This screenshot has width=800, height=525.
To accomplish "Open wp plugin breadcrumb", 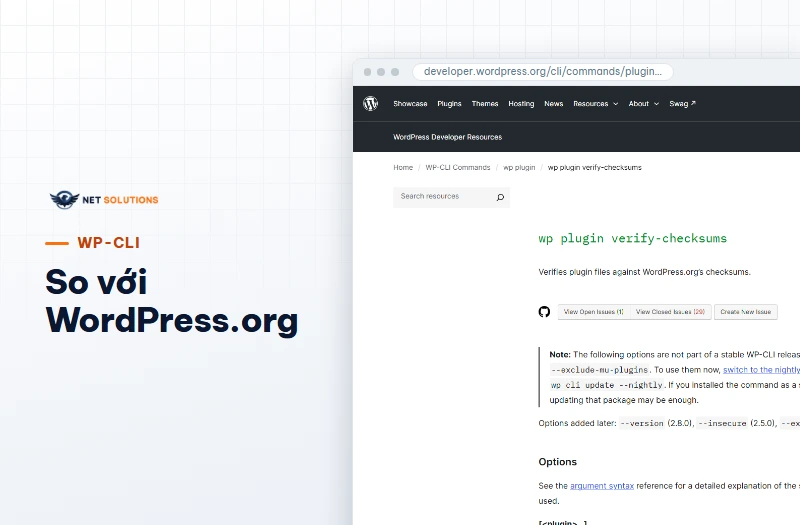I will pyautogui.click(x=519, y=167).
